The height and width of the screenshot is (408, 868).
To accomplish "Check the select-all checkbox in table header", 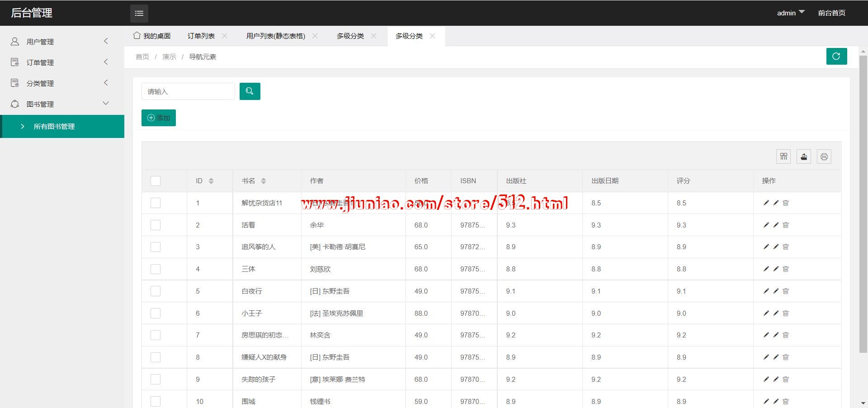I will tap(156, 181).
